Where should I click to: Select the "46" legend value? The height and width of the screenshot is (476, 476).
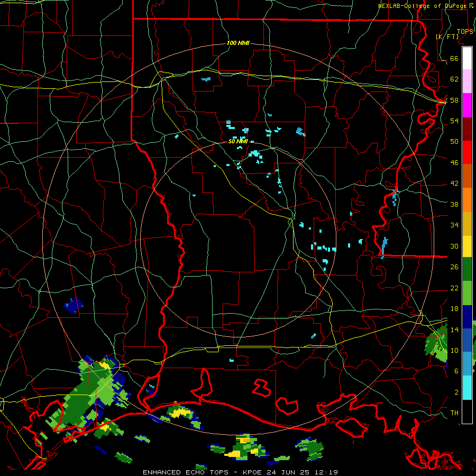454,162
